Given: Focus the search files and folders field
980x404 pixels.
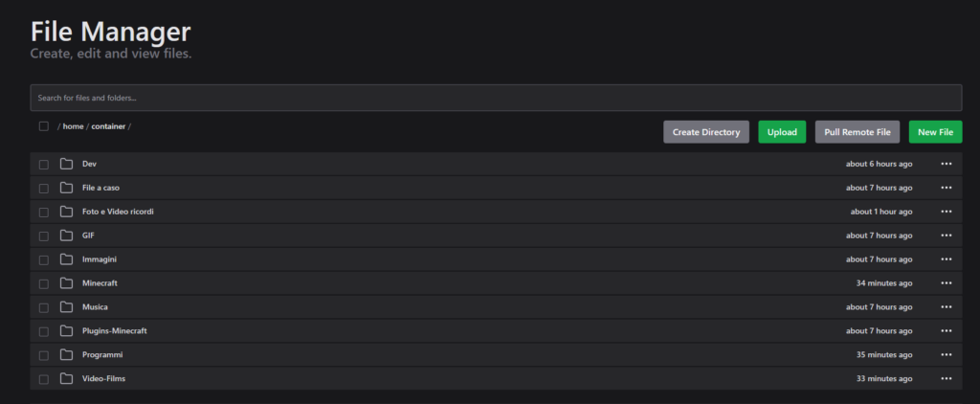Looking at the screenshot, I should coord(496,98).
